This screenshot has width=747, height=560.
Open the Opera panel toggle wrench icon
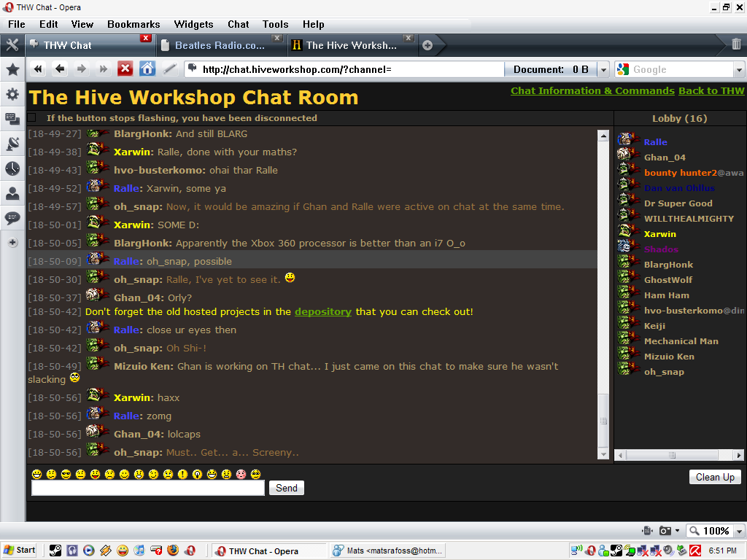tap(12, 45)
